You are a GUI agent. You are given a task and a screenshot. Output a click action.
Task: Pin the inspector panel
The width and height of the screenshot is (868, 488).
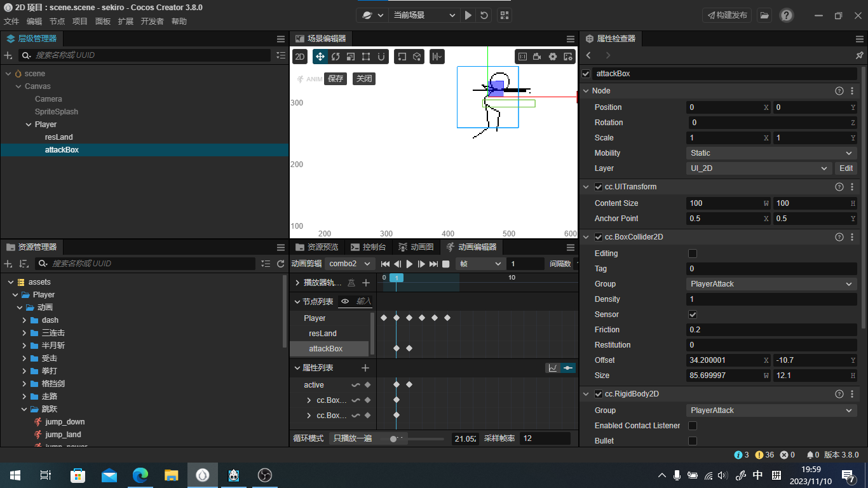pos(860,55)
